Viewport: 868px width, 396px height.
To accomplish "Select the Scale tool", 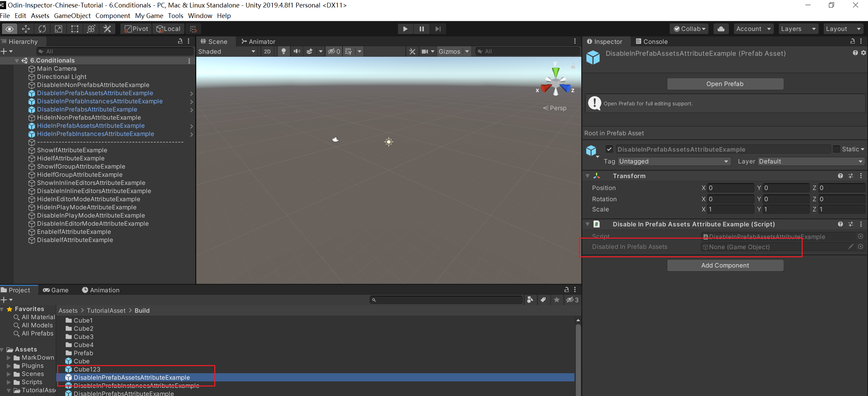I will pyautogui.click(x=59, y=29).
